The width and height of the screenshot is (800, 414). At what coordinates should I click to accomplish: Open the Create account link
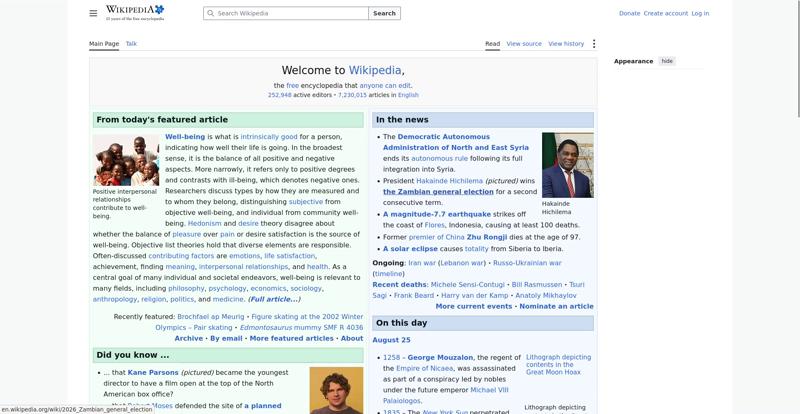click(x=665, y=13)
